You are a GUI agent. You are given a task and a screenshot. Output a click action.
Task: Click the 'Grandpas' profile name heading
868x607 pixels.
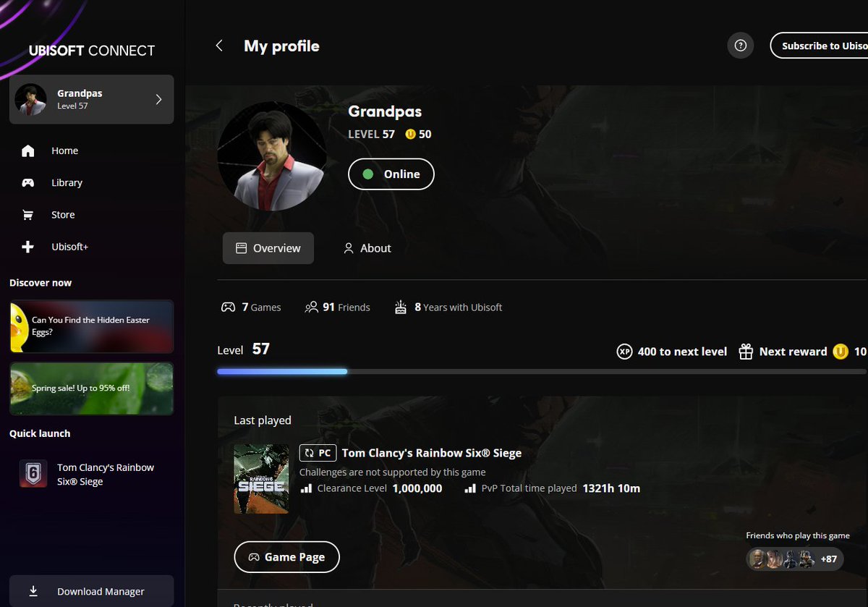coord(385,111)
